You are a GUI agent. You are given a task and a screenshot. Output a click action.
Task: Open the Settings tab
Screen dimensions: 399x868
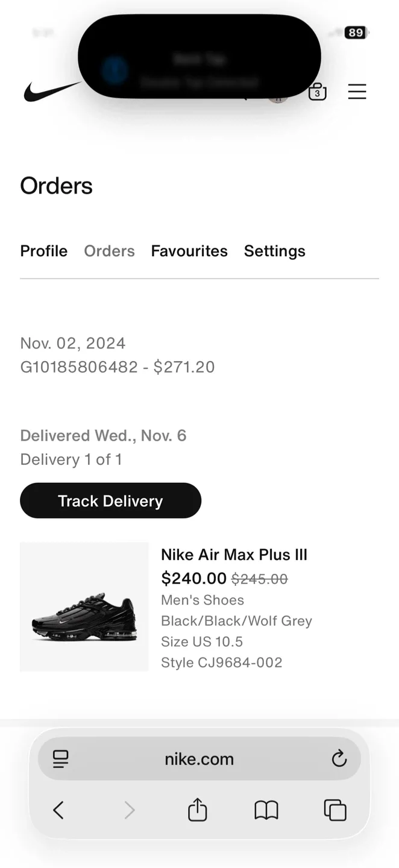coord(274,251)
